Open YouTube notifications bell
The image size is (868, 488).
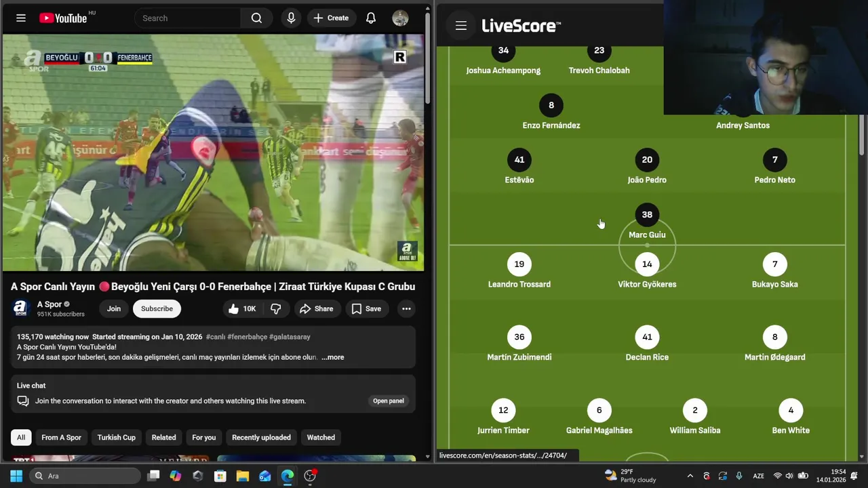click(x=371, y=18)
